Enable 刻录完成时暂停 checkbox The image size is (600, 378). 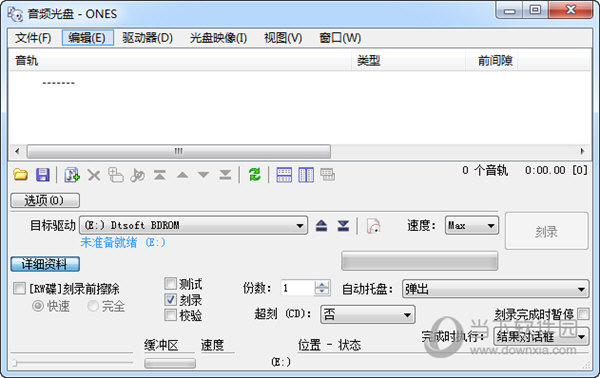[x=583, y=314]
